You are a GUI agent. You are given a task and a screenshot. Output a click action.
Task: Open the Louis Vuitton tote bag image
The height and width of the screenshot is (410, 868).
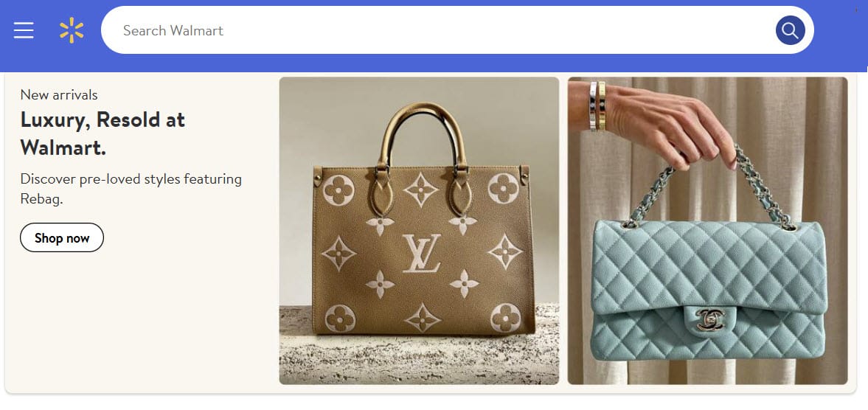(419, 231)
